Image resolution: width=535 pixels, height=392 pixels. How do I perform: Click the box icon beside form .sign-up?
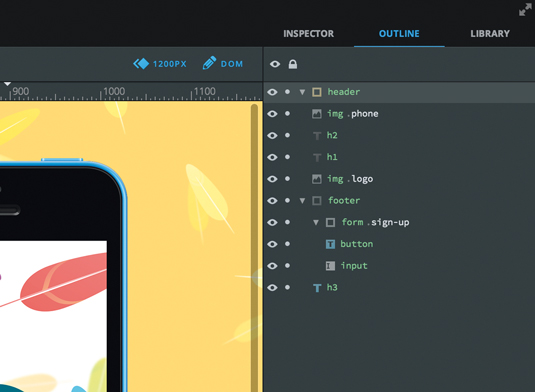click(330, 222)
